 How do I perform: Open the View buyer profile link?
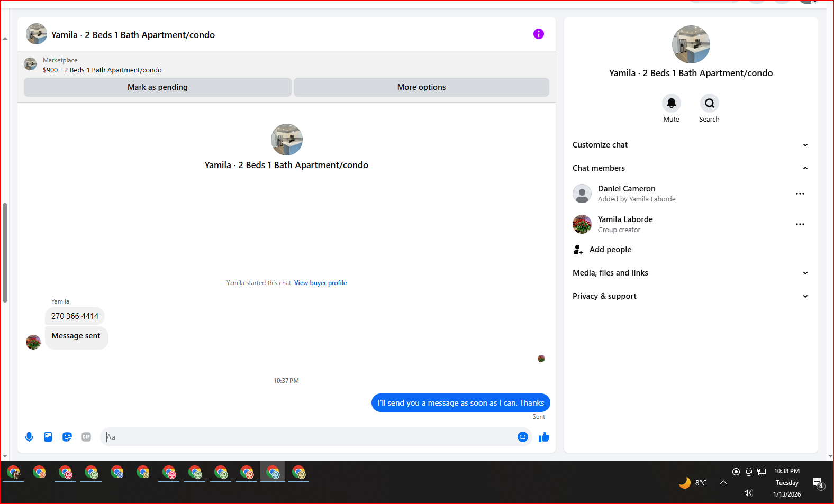321,283
